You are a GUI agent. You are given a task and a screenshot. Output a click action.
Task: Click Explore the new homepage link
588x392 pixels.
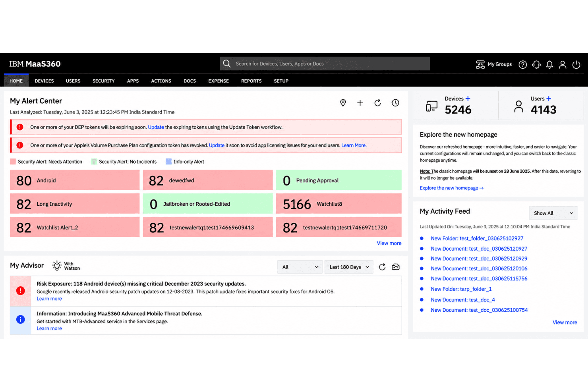tap(452, 188)
